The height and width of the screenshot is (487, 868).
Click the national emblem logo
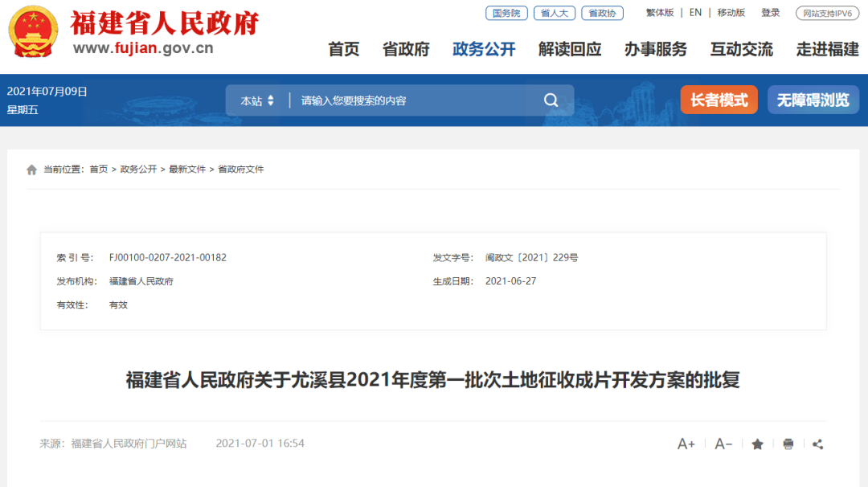tap(34, 32)
